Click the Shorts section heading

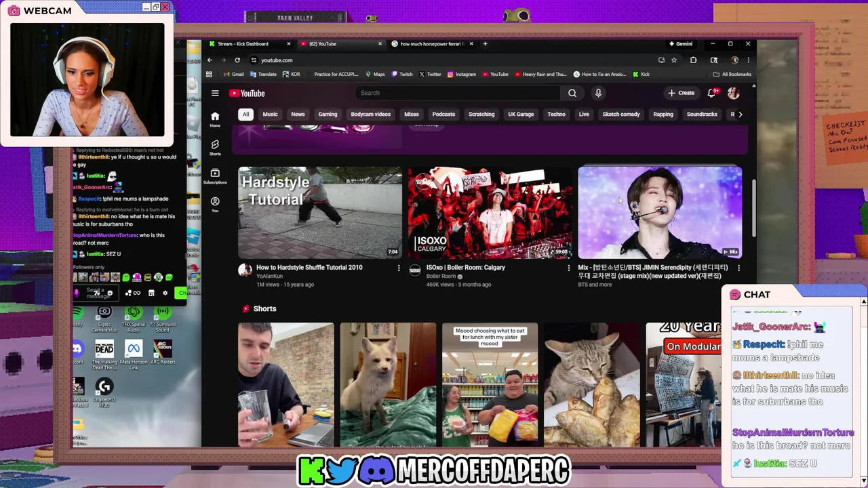pos(264,308)
